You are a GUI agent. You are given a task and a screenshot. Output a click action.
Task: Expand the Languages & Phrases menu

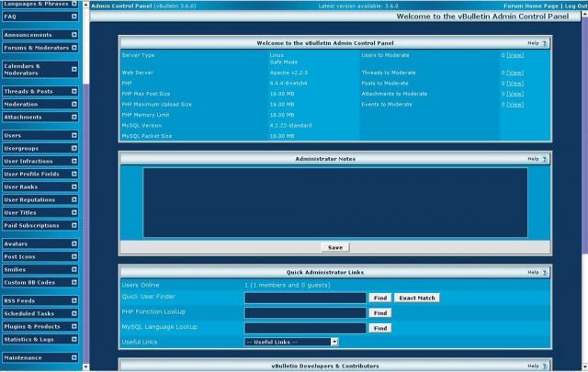(x=73, y=4)
